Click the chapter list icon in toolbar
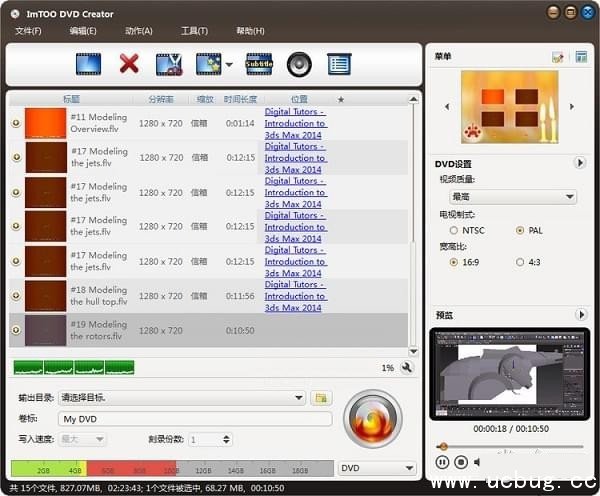This screenshot has height=496, width=600. [x=339, y=65]
